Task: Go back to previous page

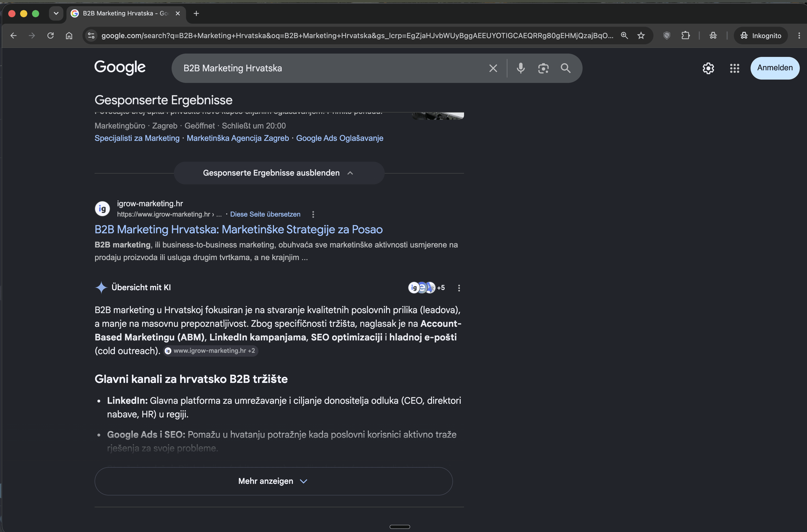Action: pyautogui.click(x=13, y=36)
